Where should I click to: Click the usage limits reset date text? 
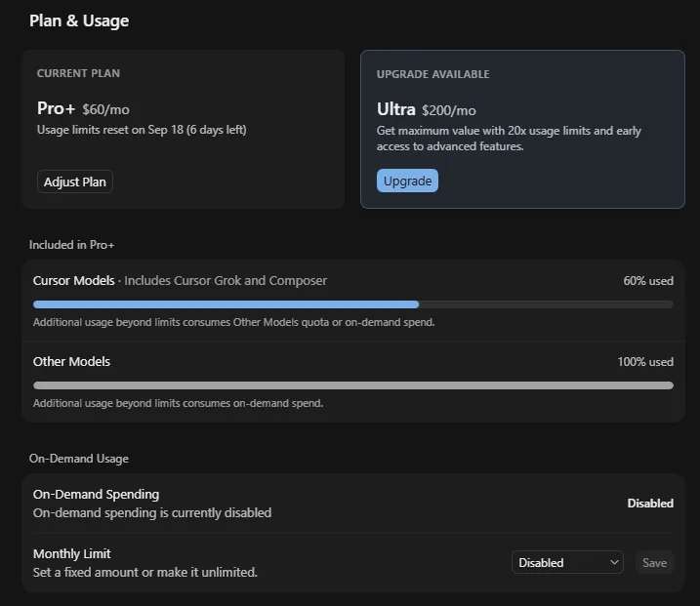click(x=142, y=130)
